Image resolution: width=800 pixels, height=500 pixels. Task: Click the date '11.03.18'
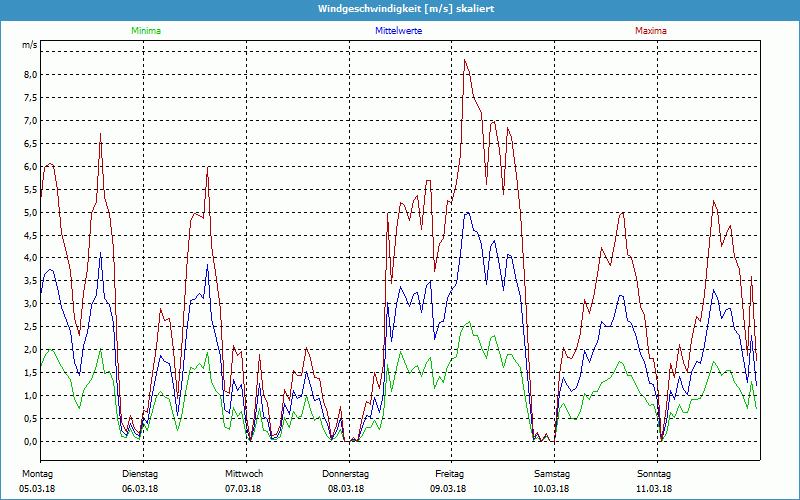click(x=654, y=489)
